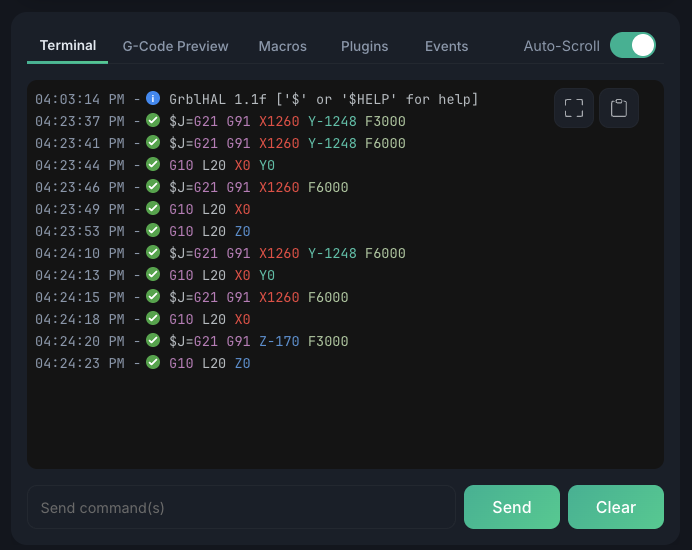Click the green check icon at 04:24:23 PM
The height and width of the screenshot is (550, 692).
pyautogui.click(x=153, y=362)
